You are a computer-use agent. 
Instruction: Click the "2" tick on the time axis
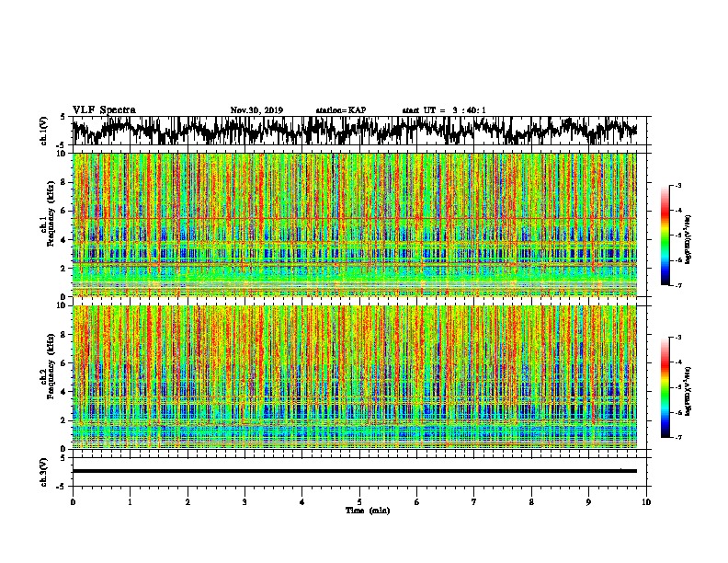(x=188, y=502)
